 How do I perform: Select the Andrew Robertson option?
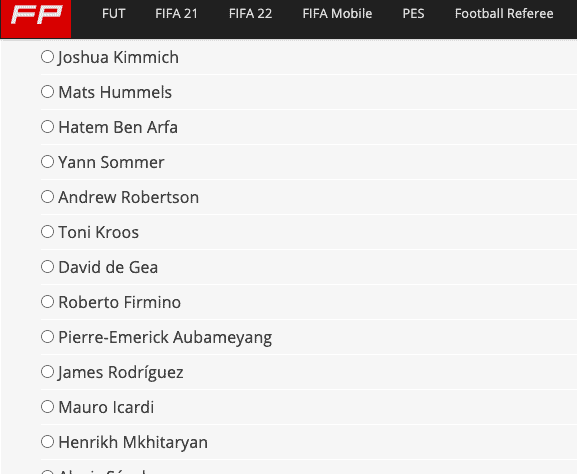47,197
